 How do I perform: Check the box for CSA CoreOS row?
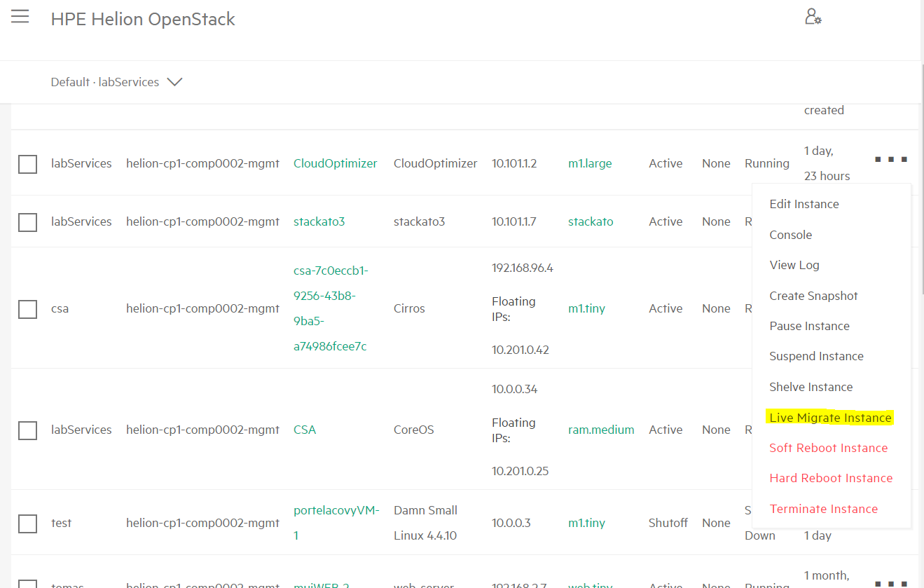coord(27,430)
